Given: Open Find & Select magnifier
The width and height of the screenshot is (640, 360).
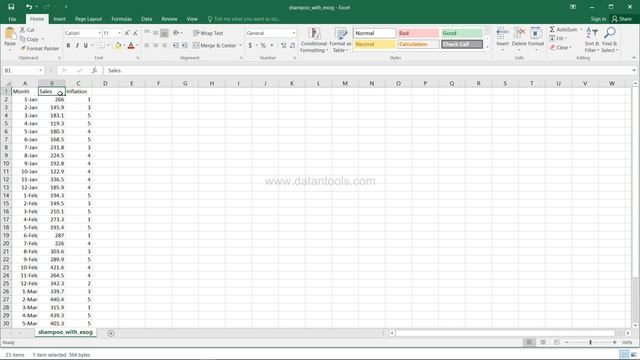Looking at the screenshot, I should pos(609,40).
